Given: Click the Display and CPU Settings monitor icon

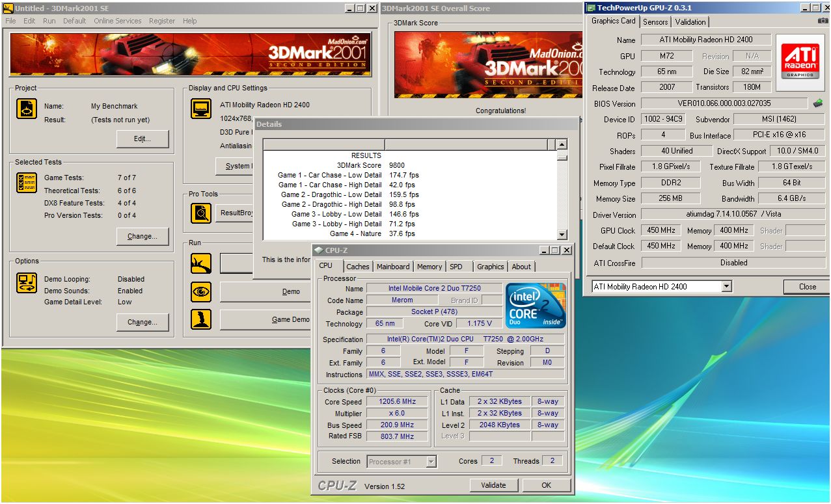Looking at the screenshot, I should coord(201,109).
